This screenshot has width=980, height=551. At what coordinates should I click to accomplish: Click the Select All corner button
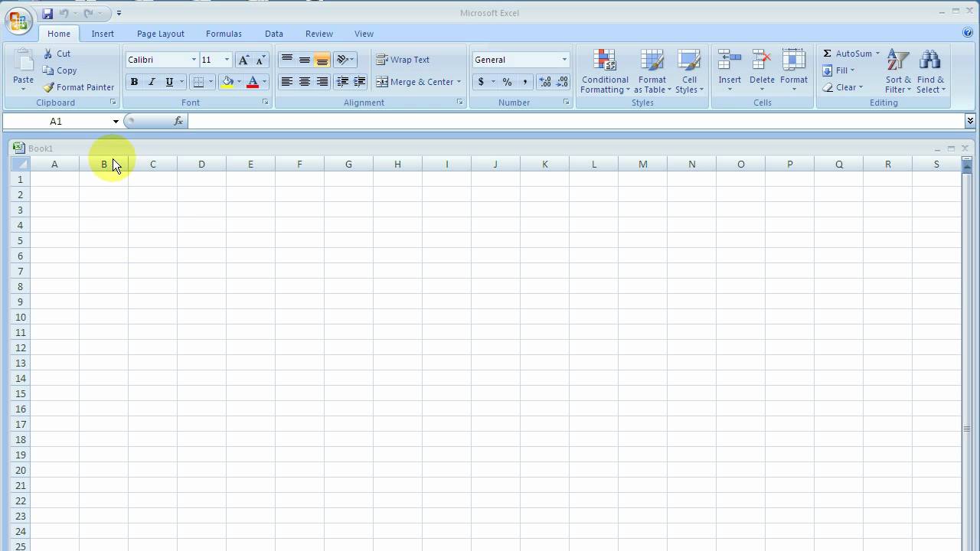pos(21,164)
